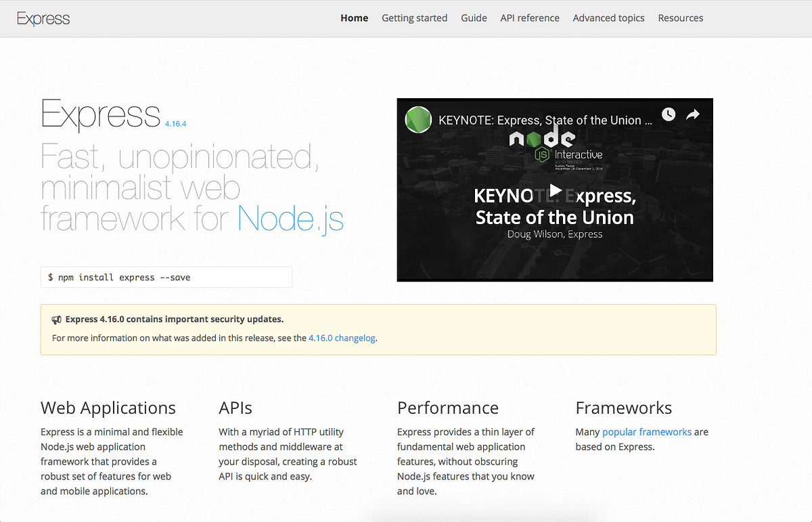Click the Watch Later clock icon on video
The width and height of the screenshot is (812, 522).
pos(668,114)
